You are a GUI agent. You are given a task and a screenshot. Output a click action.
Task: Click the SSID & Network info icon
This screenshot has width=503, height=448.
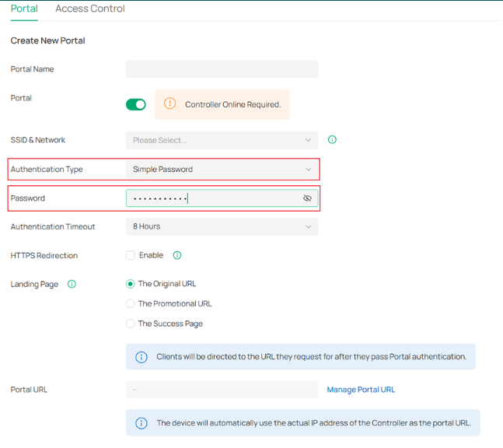(332, 140)
